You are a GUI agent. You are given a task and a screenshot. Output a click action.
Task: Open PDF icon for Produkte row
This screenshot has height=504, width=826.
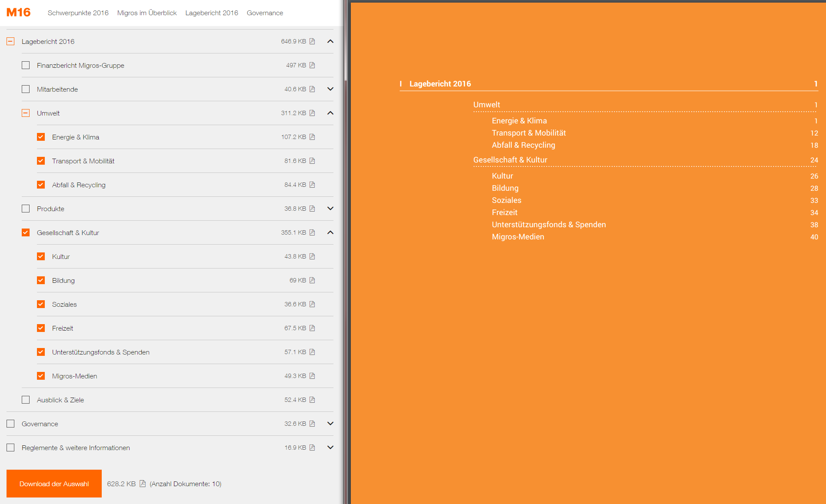(312, 209)
